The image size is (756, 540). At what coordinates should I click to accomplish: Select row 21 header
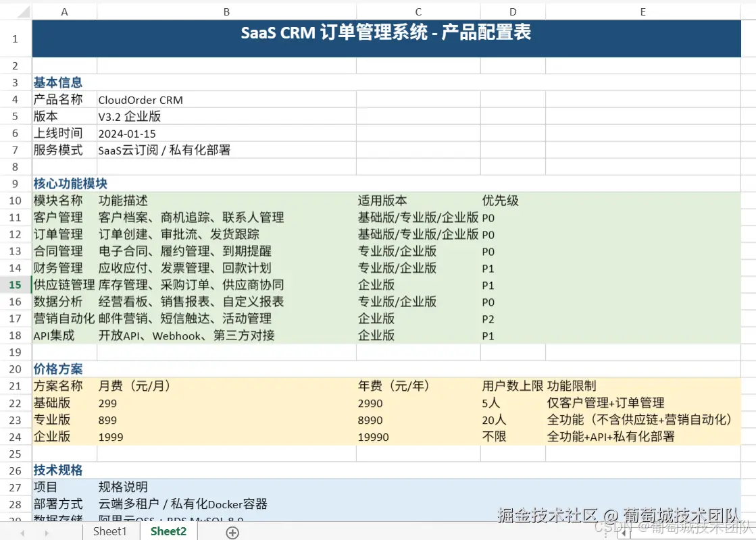16,386
